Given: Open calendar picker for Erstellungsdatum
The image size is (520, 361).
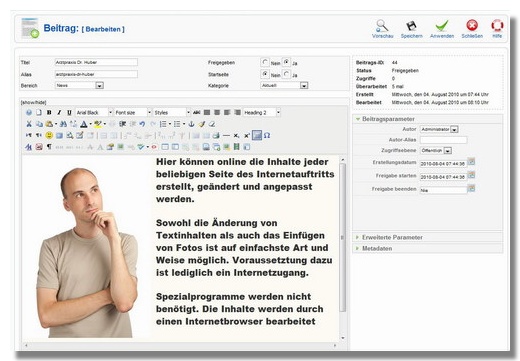Looking at the screenshot, I should pyautogui.click(x=471, y=162).
